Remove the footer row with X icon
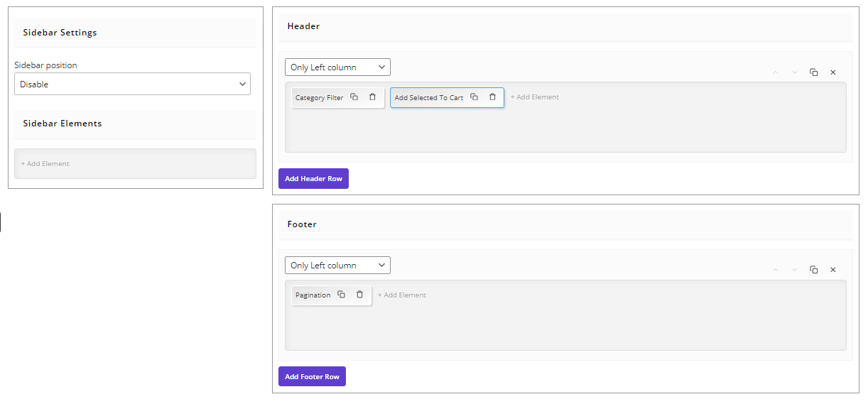 tap(833, 270)
